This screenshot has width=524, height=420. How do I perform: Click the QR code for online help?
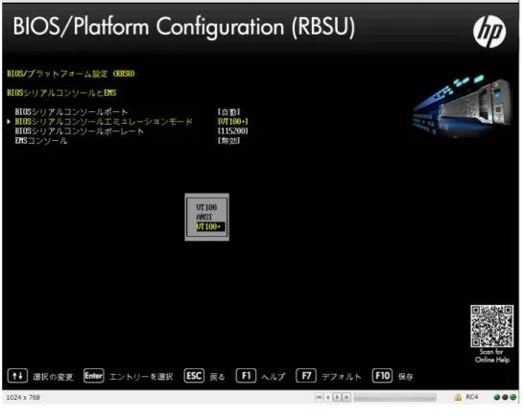tap(492, 326)
